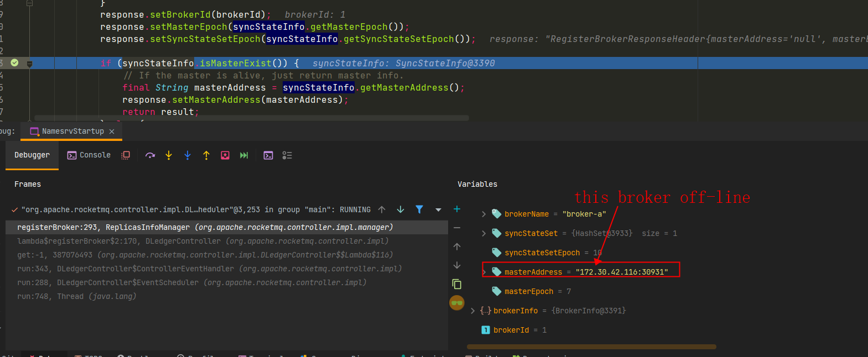Click the blue Force Step Into arrow

tap(188, 155)
